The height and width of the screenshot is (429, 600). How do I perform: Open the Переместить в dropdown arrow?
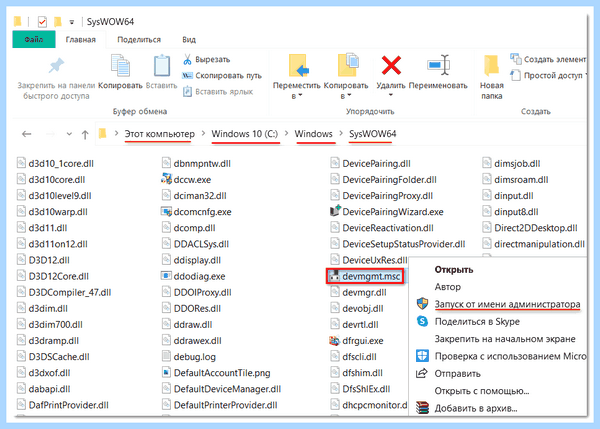(300, 95)
